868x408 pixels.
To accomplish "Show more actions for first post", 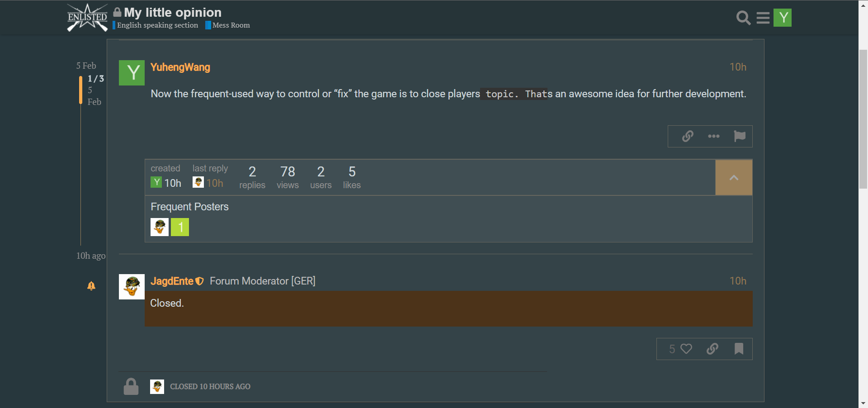I will tap(714, 136).
